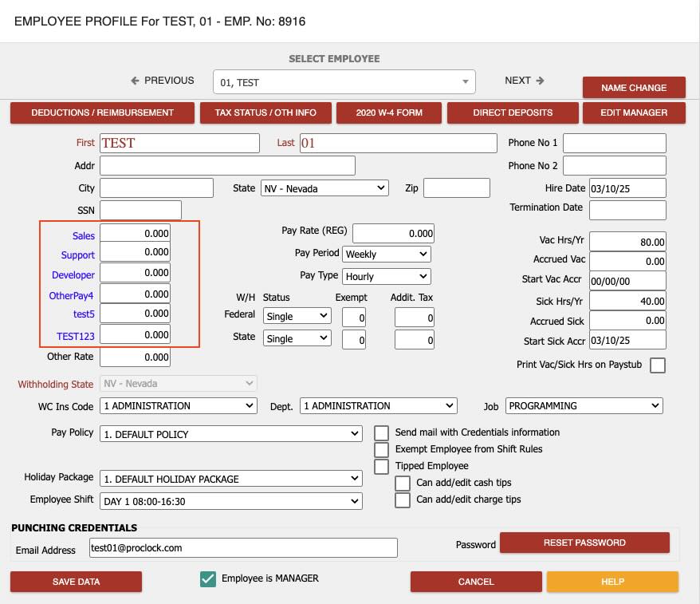Viewport: 700px width, 604px height.
Task: Open the WC Ins Code dropdown
Action: click(x=178, y=405)
